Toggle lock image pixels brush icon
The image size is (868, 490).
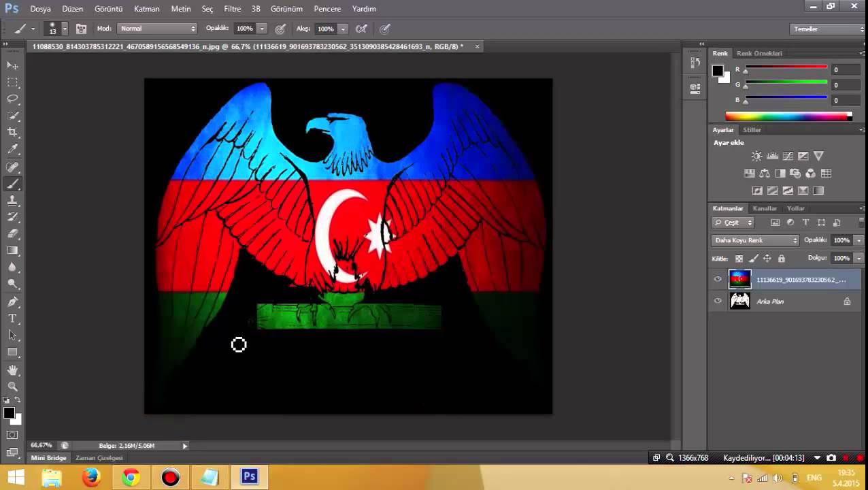[753, 259]
